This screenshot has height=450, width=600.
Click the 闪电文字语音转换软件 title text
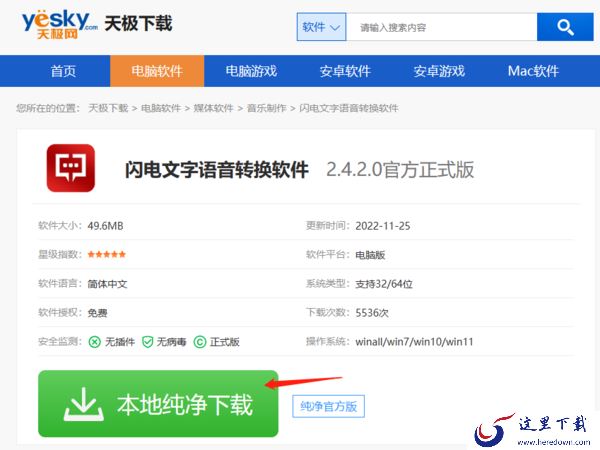(x=217, y=170)
